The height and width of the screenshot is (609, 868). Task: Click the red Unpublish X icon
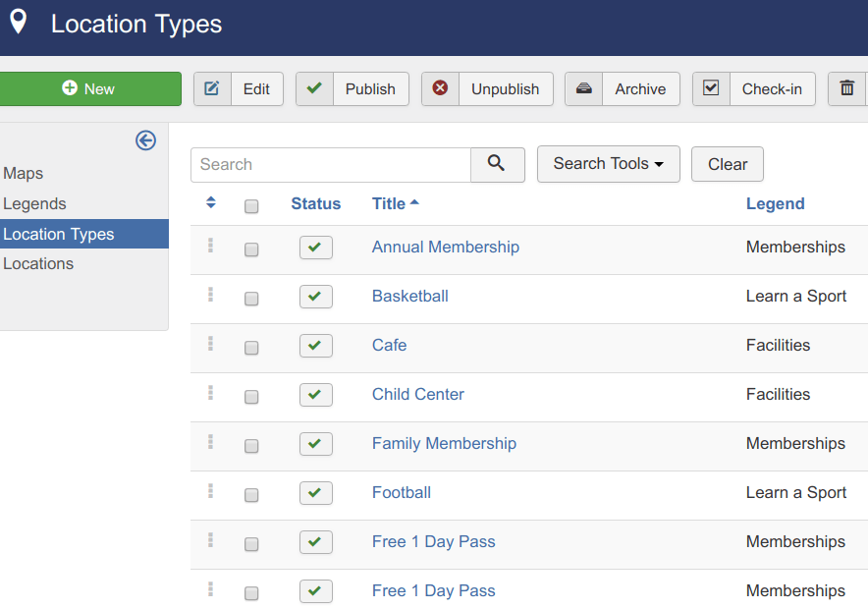[440, 88]
